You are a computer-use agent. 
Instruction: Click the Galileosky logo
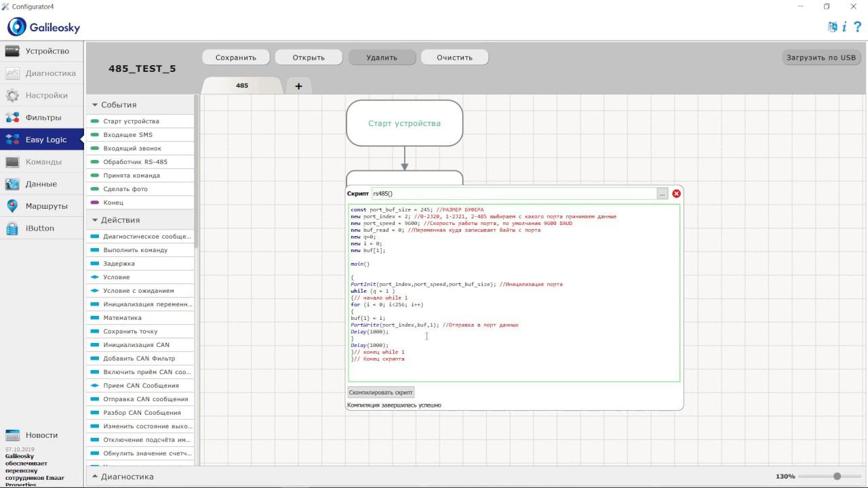coord(44,27)
